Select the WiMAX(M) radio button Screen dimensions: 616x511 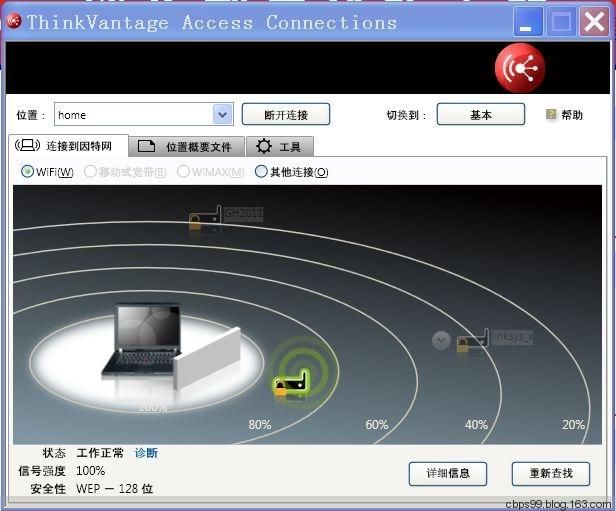(183, 172)
